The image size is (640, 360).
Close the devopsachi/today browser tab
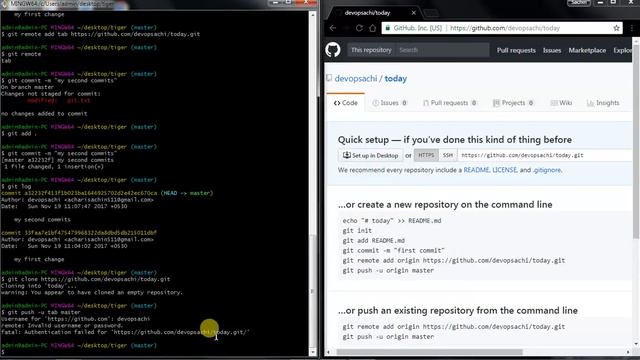413,13
